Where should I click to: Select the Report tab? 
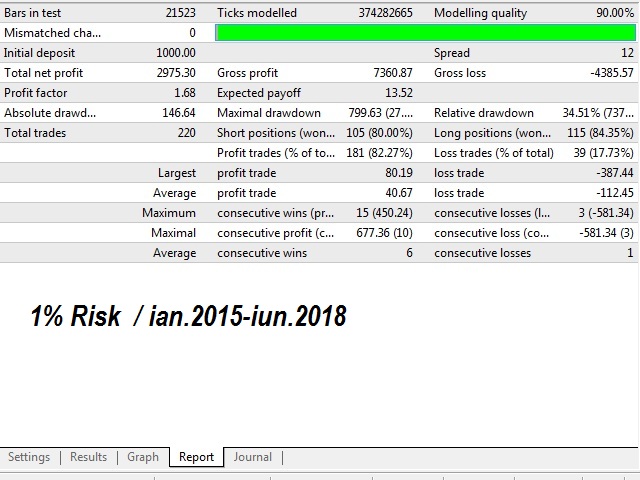point(196,457)
